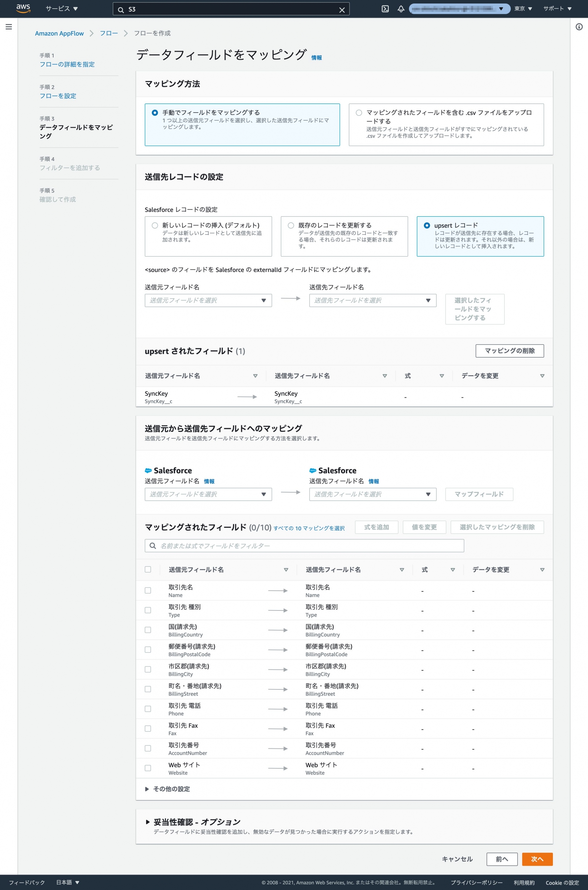The image size is (588, 890).
Task: Sort mapped fields by データを変更 arrow
Action: pos(542,569)
